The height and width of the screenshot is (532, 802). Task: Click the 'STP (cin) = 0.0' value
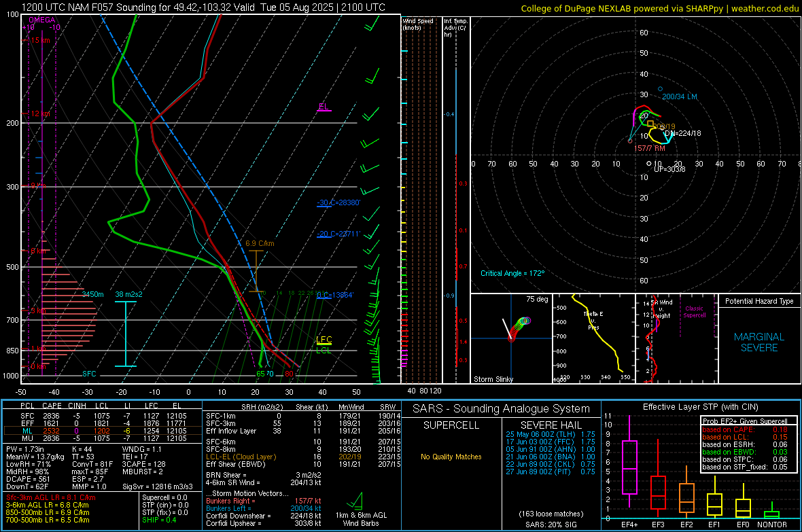[x=165, y=505]
